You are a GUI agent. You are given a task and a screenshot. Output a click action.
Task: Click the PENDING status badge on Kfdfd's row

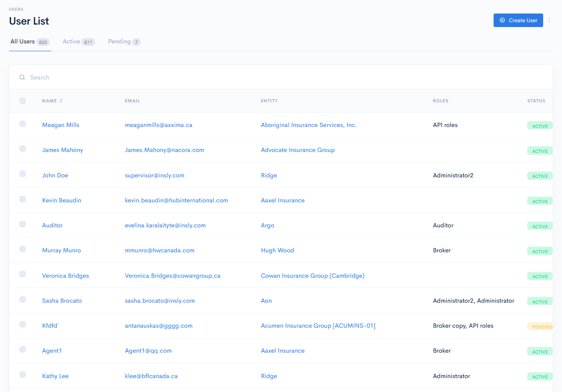pos(540,326)
